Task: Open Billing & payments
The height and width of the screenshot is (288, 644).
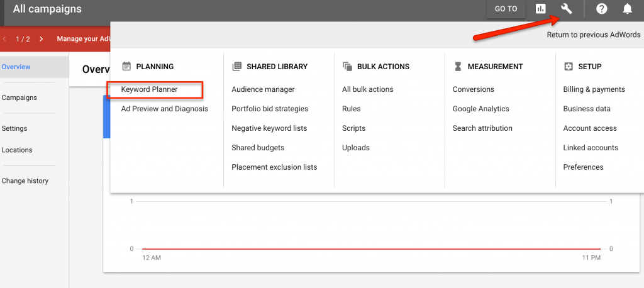Action: 594,89
